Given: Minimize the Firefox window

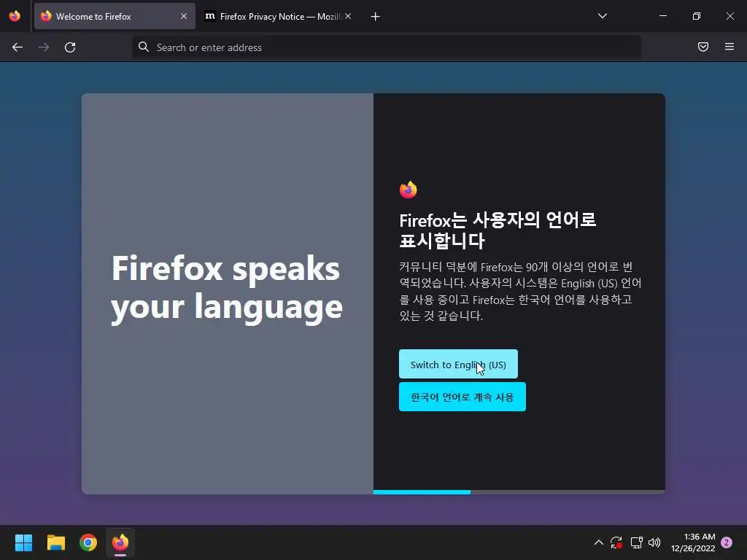Looking at the screenshot, I should pos(662,16).
